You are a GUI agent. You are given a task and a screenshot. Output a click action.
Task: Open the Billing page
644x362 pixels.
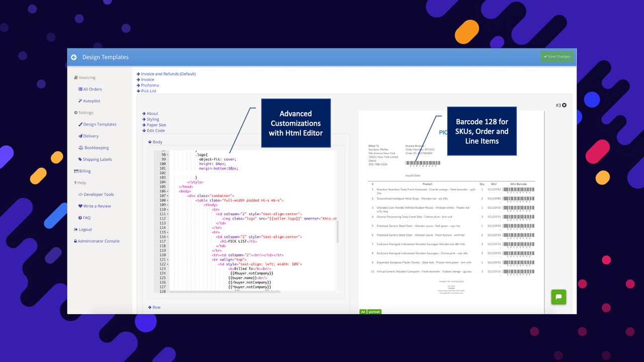tap(83, 171)
